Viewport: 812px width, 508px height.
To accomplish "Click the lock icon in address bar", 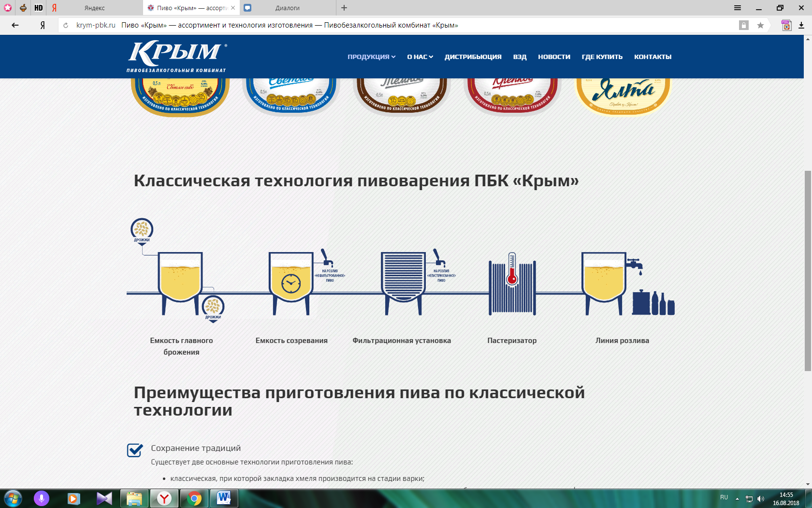I will [x=743, y=25].
